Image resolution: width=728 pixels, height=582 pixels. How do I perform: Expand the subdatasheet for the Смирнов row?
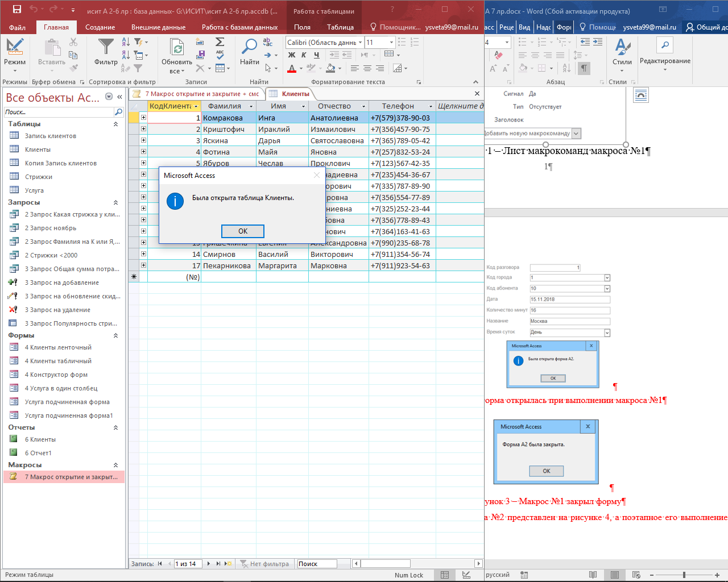pyautogui.click(x=143, y=254)
